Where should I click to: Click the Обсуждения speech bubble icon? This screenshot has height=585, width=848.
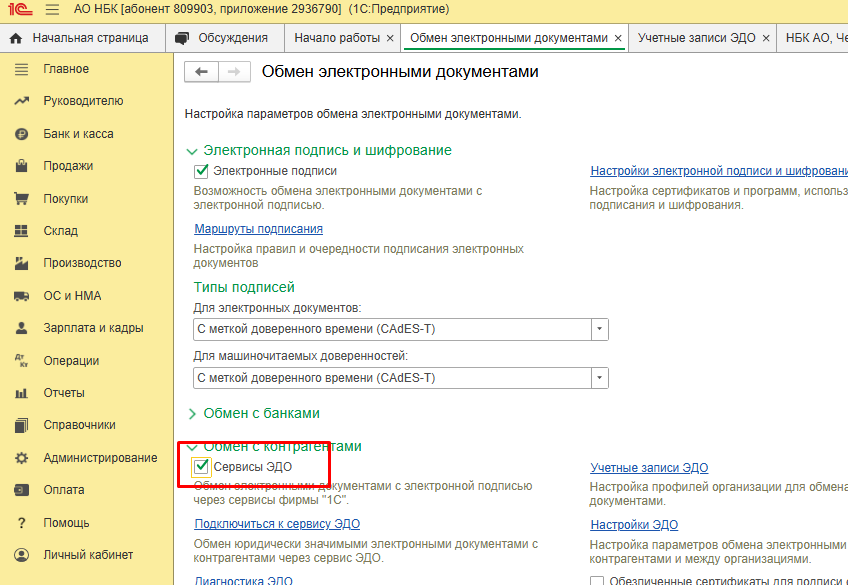pos(183,38)
